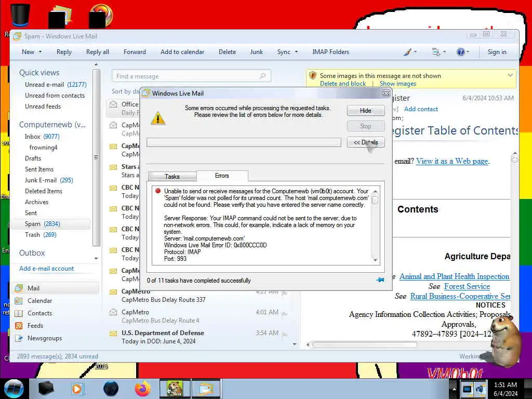This screenshot has width=532, height=399.
Task: Click the progress bar in error dialog
Action: click(244, 142)
